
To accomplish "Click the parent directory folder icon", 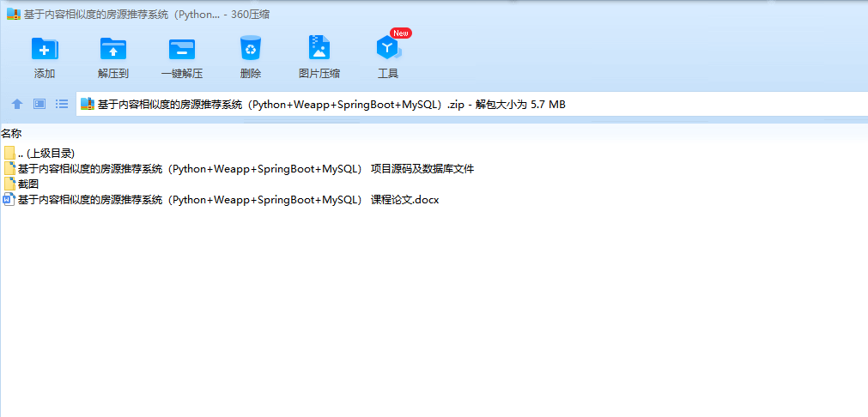I will tap(9, 154).
